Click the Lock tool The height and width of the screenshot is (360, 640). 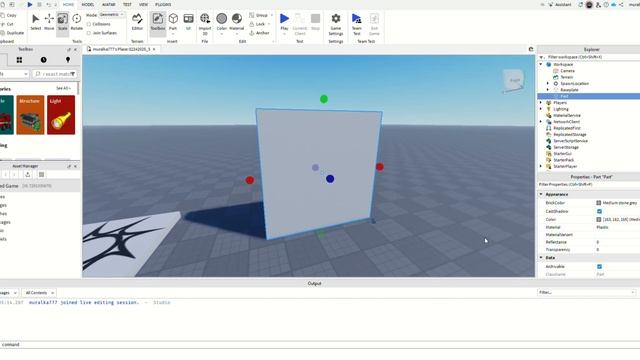(258, 24)
